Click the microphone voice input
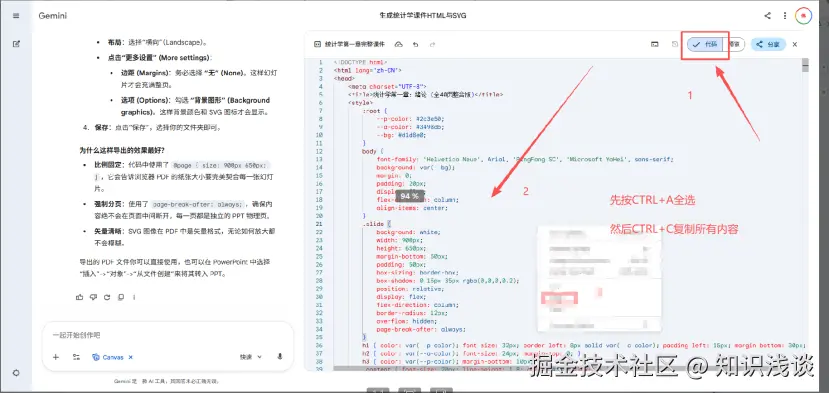Image resolution: width=829 pixels, height=394 pixels. click(280, 357)
